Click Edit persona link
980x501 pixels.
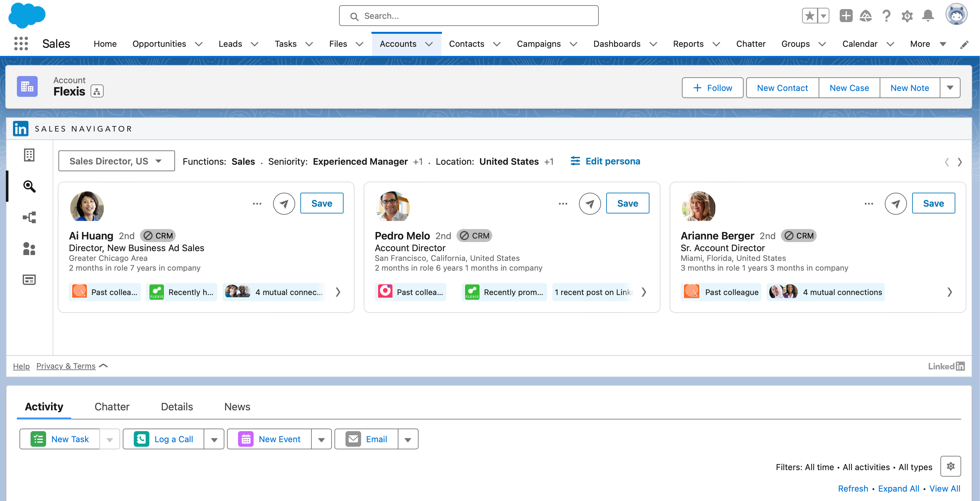tap(605, 161)
